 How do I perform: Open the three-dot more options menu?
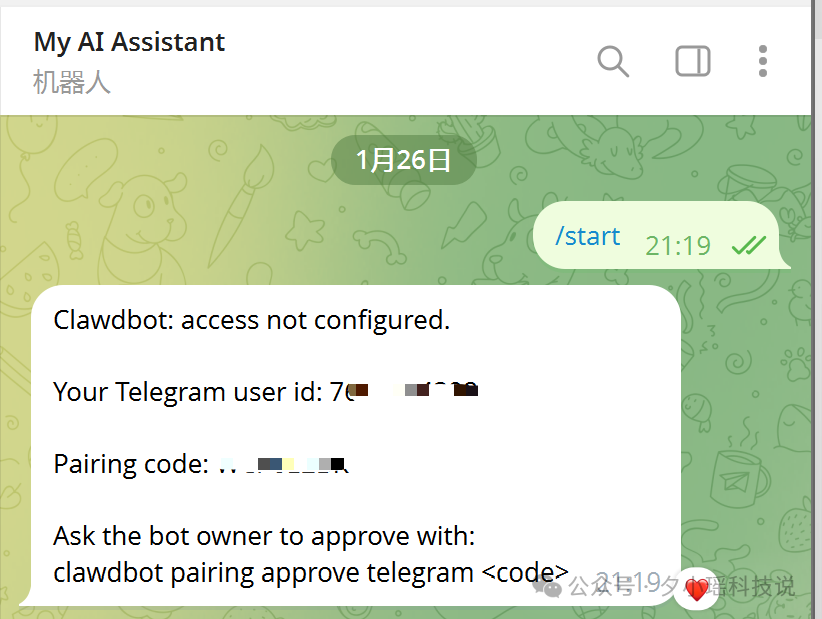click(763, 61)
